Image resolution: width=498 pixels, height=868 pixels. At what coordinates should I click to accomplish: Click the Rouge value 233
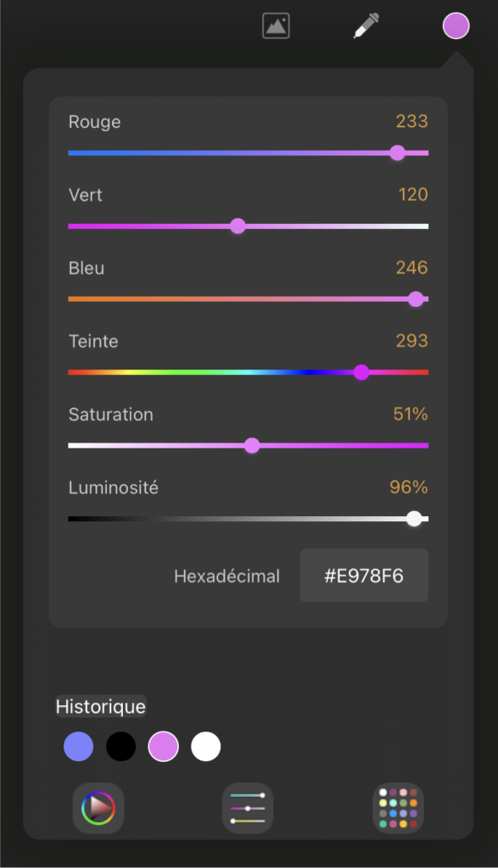pos(411,121)
